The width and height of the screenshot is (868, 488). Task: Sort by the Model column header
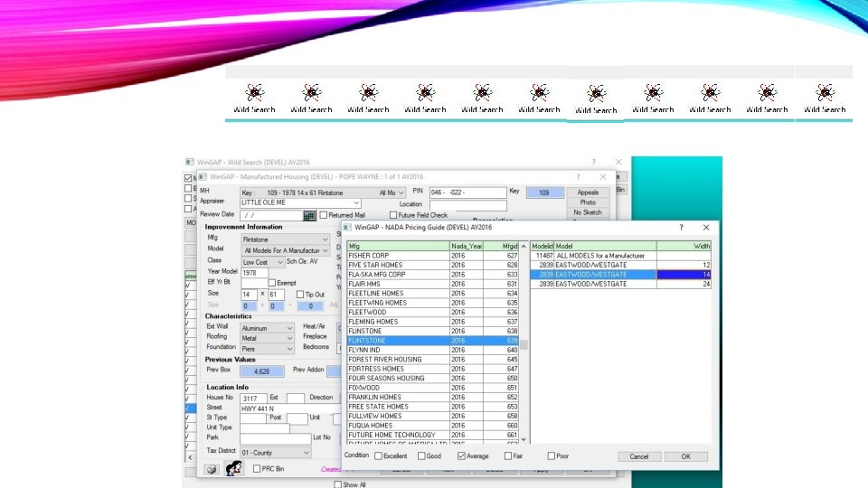coord(605,246)
